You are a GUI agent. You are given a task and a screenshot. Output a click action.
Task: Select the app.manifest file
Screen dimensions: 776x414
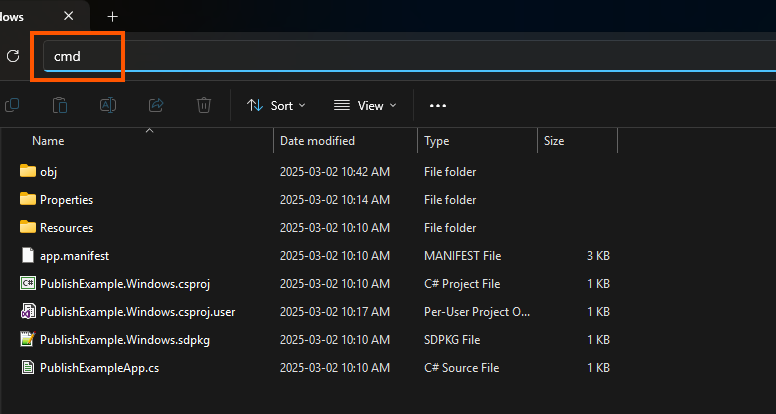68,256
